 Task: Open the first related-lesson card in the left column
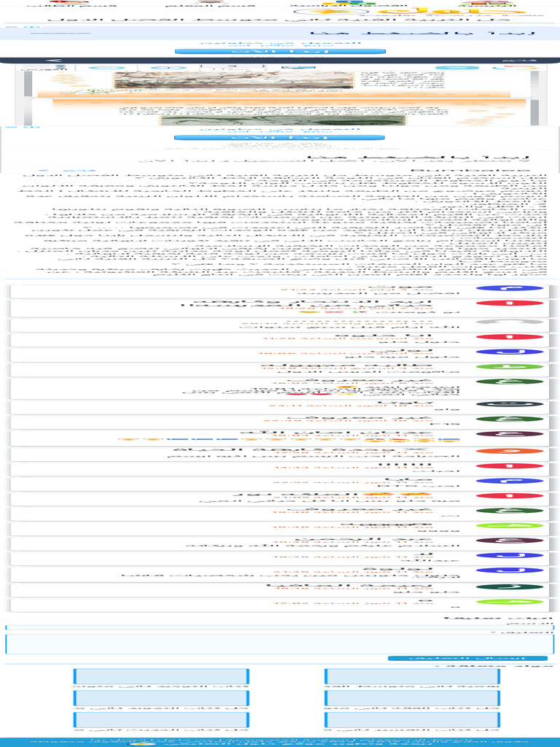[x=161, y=676]
